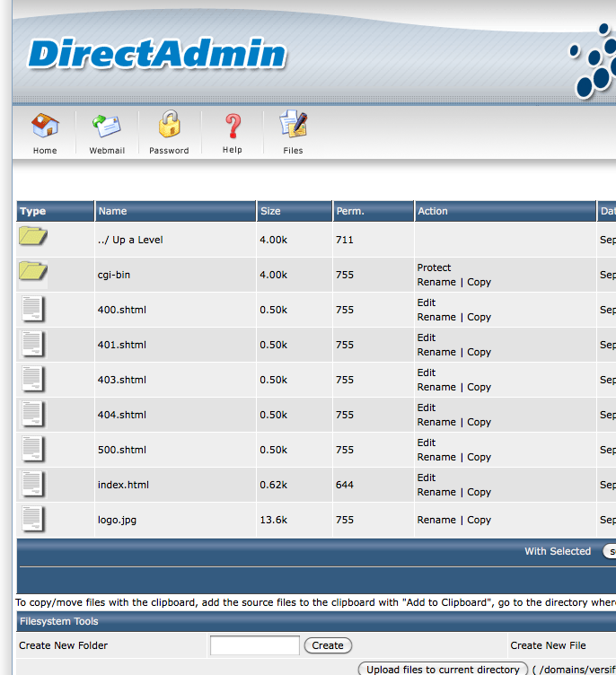Edit the 400.shtml file

(426, 302)
